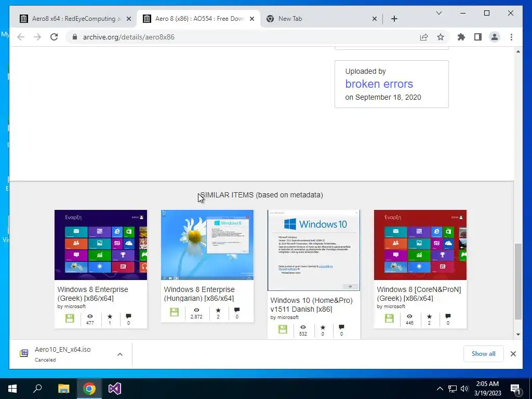Close the Aero 8 (x86) tab
Image resolution: width=532 pixels, height=399 pixels.
pyautogui.click(x=252, y=19)
